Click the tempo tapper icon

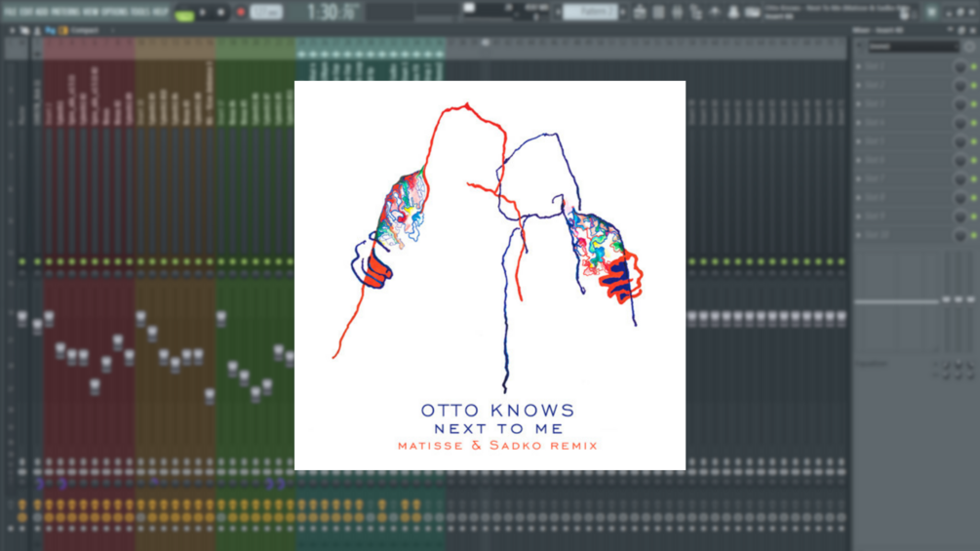(x=752, y=12)
